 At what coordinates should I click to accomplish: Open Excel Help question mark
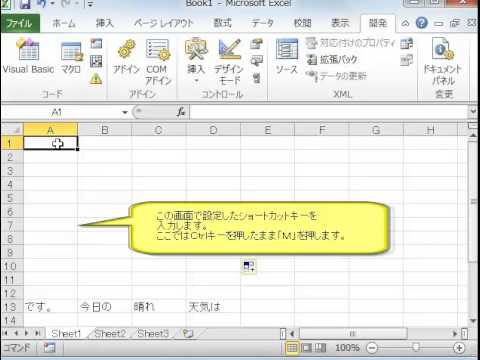point(422,23)
